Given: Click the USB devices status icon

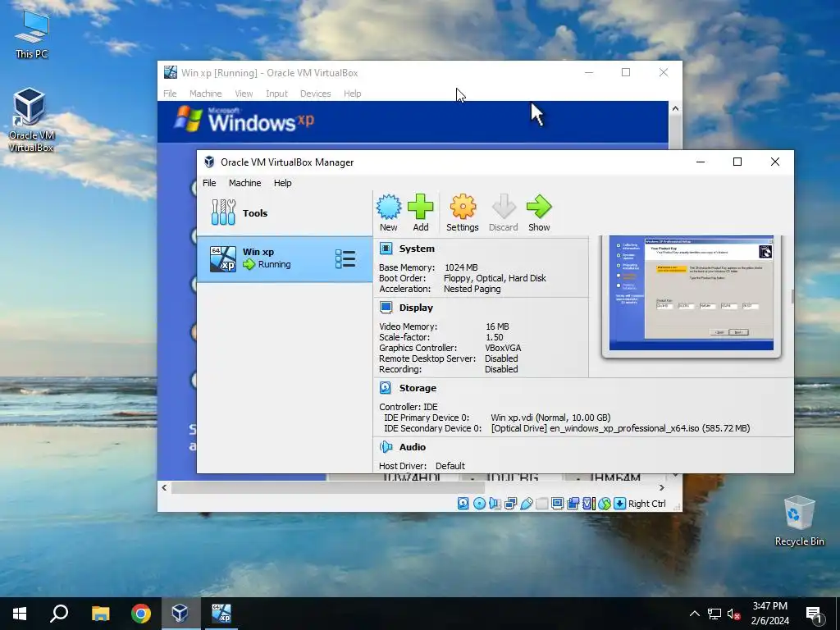Looking at the screenshot, I should (x=526, y=504).
